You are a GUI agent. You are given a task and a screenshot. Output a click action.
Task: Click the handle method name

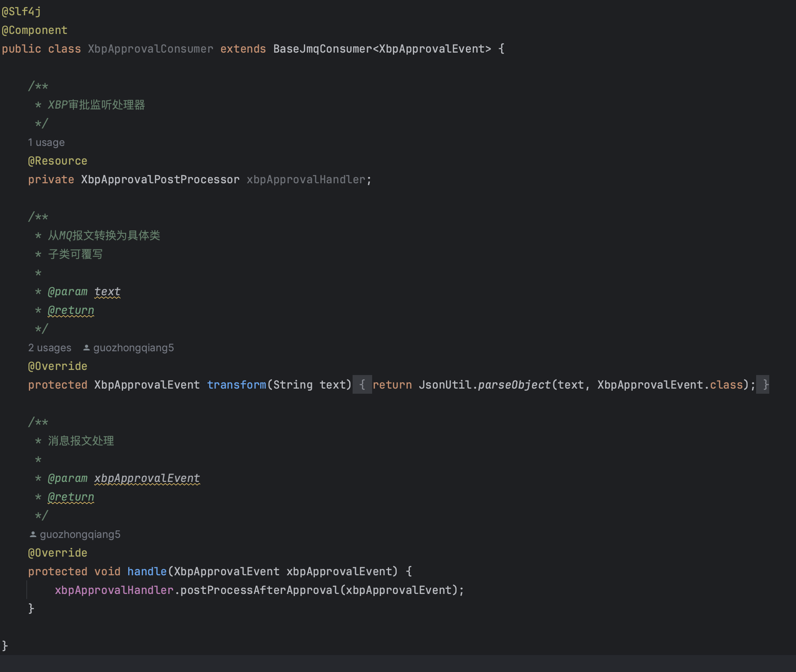tap(147, 571)
